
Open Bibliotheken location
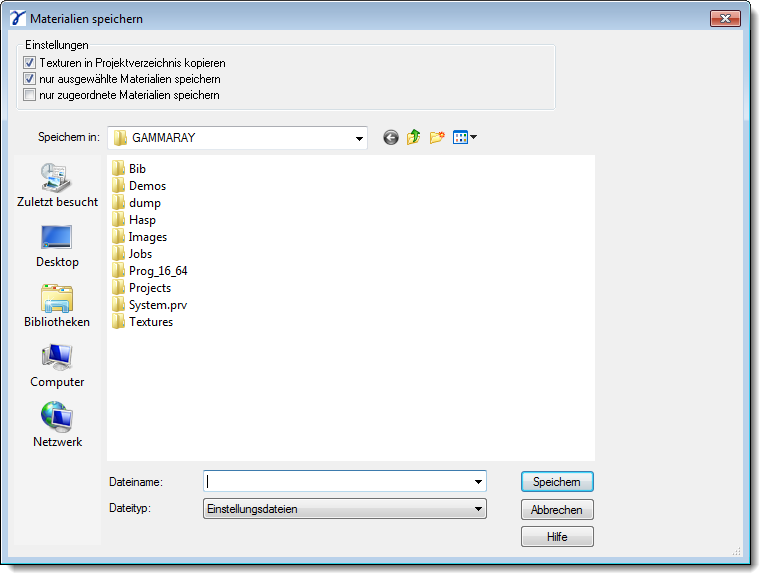point(57,306)
